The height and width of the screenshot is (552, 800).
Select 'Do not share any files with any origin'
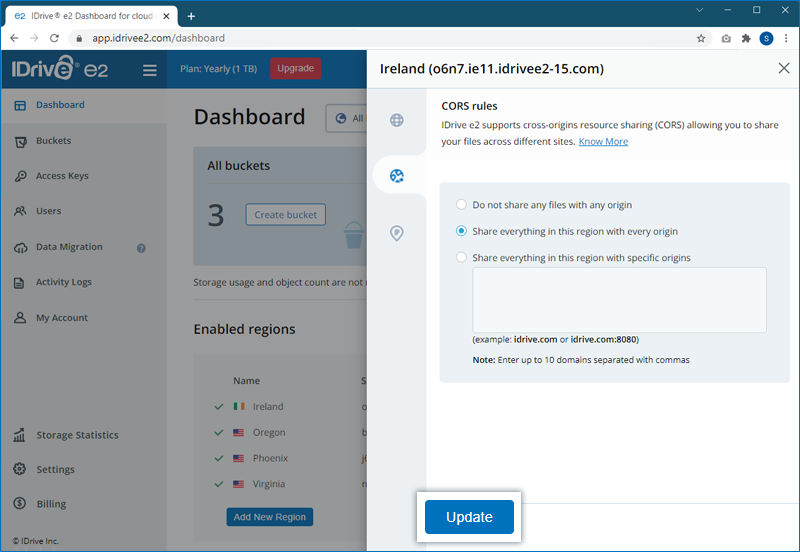(x=461, y=205)
